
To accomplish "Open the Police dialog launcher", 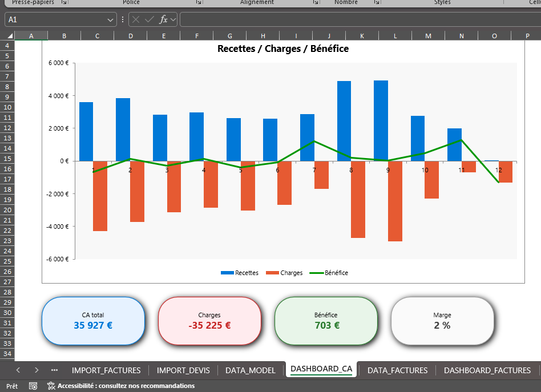I will click(x=198, y=2).
